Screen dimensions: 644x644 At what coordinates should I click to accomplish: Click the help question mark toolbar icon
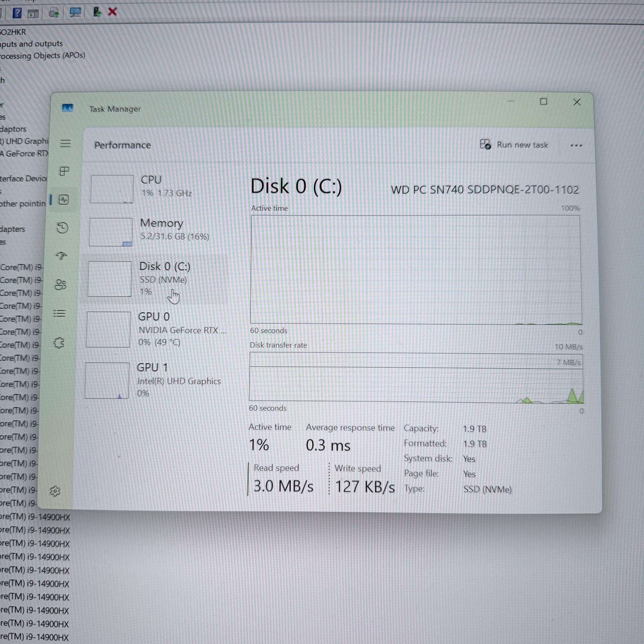[17, 13]
